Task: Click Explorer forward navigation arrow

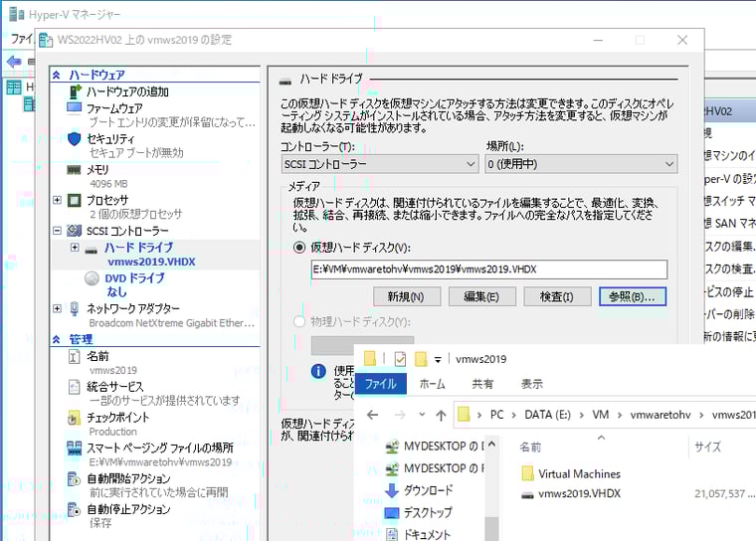Action: click(400, 415)
